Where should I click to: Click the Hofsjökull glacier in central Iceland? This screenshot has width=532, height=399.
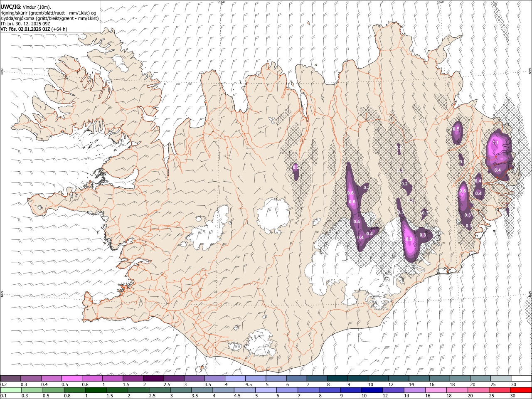tap(273, 215)
